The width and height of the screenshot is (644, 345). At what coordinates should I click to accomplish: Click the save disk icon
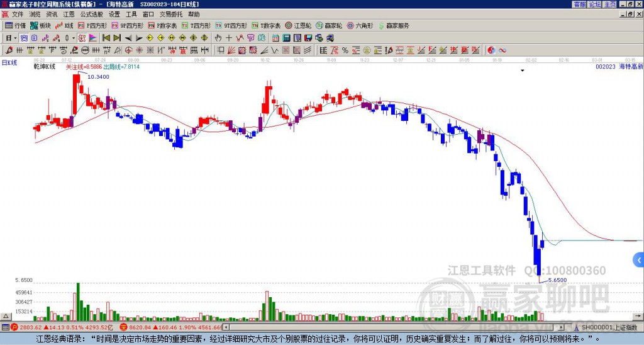[x=308, y=38]
